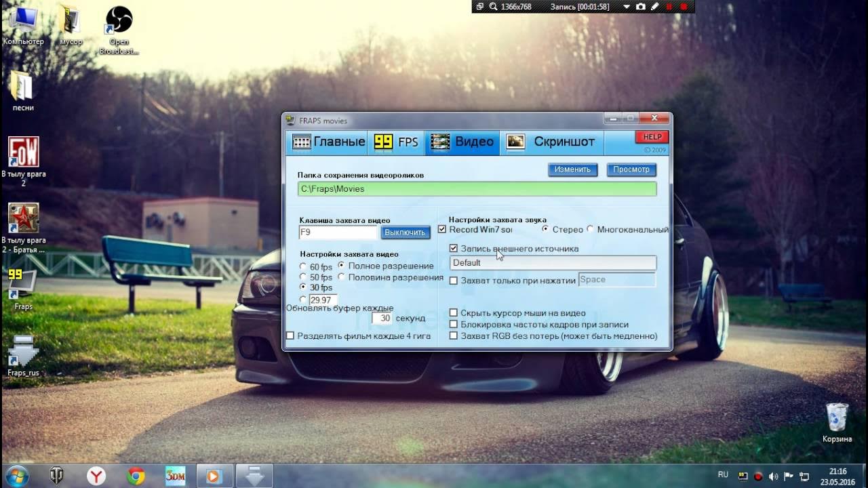
Task: Click the RU language indicator
Action: (x=723, y=474)
